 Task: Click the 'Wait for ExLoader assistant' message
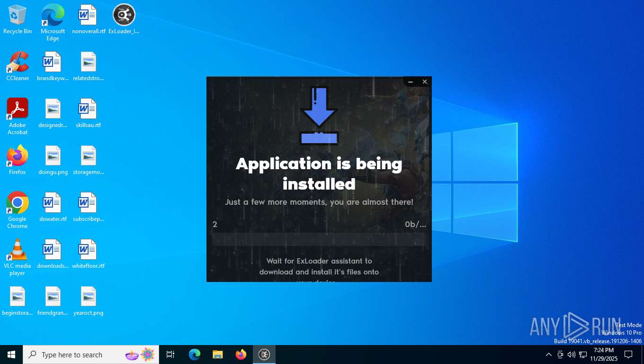(319, 271)
